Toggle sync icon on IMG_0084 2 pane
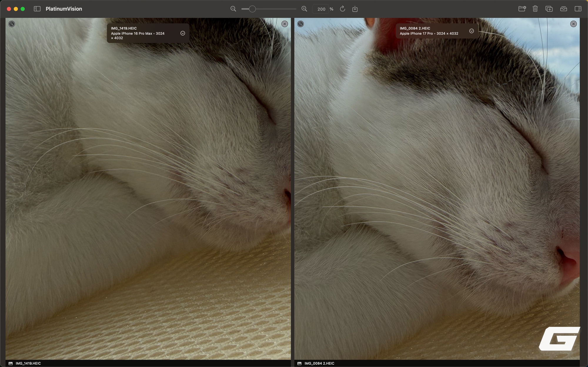This screenshot has width=588, height=367. pos(300,24)
